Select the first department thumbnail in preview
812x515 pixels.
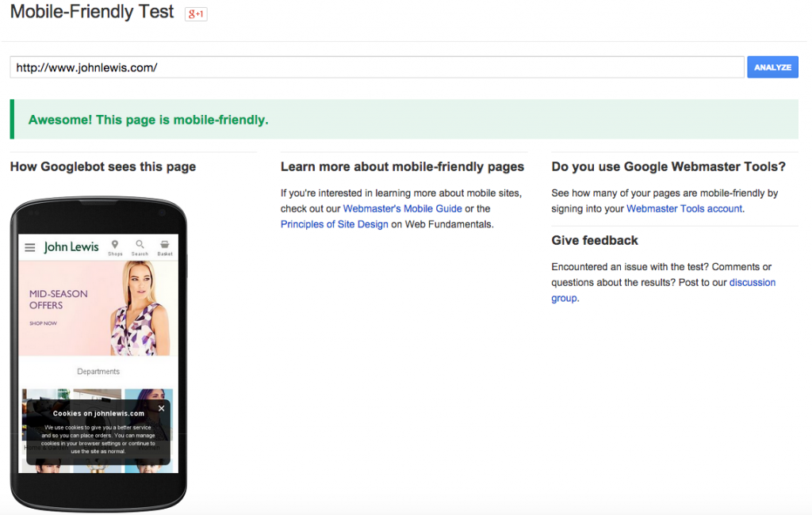click(46, 394)
